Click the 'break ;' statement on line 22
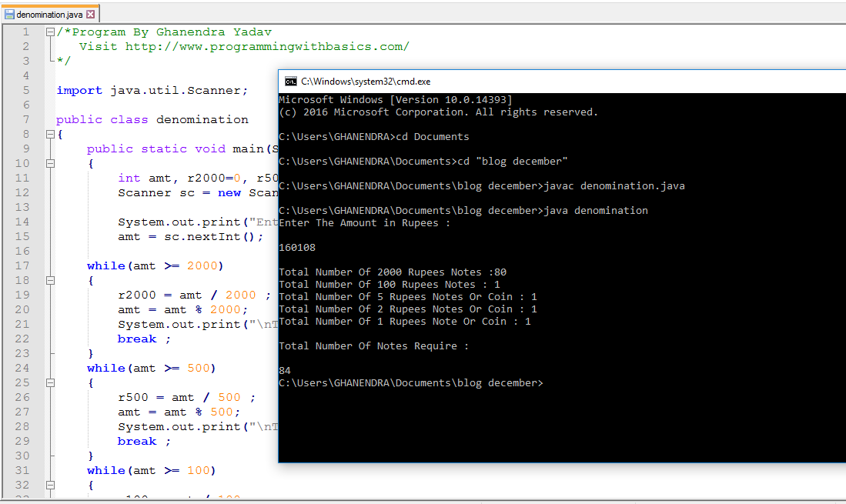Screen dimensions: 846x504 pyautogui.click(x=144, y=339)
